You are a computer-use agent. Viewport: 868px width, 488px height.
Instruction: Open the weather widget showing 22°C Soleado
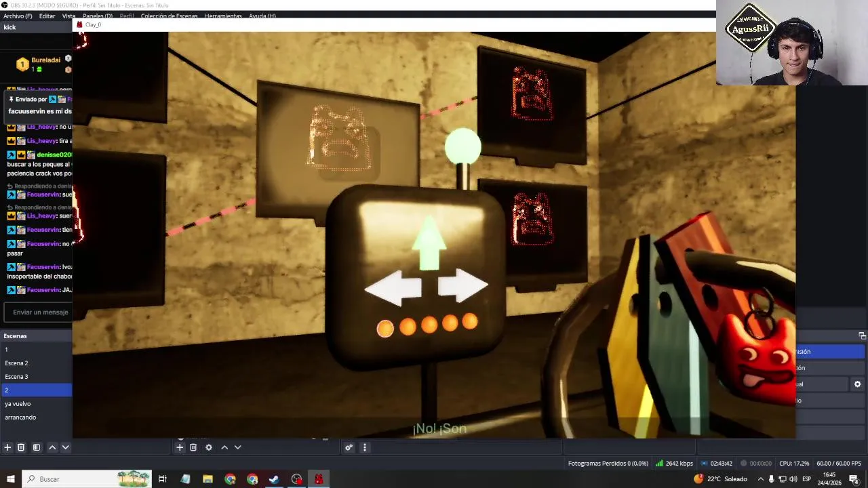pos(720,479)
